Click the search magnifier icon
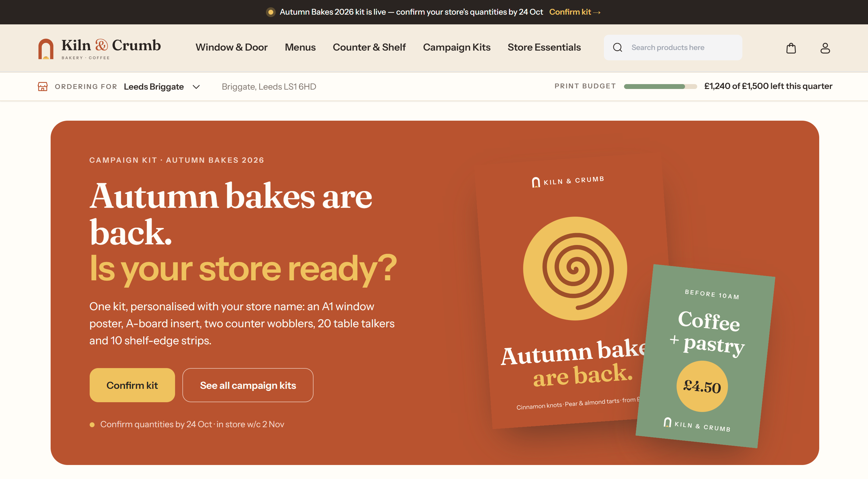The height and width of the screenshot is (479, 868). tap(617, 48)
